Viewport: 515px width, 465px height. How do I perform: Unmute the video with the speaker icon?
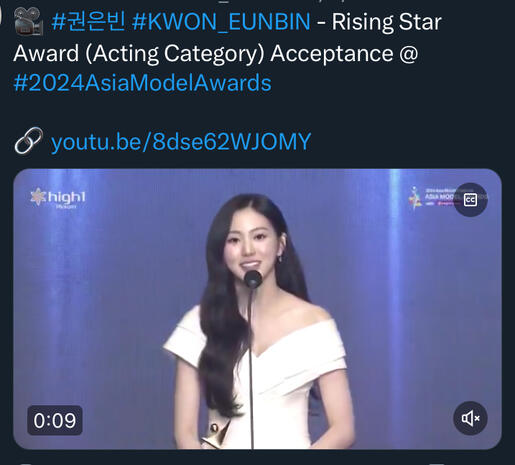(470, 418)
